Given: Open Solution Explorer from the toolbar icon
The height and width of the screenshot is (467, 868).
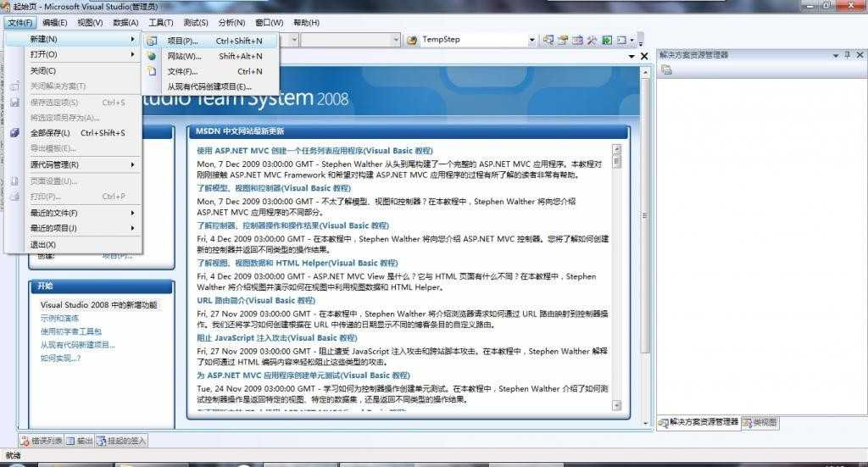Looking at the screenshot, I should pyautogui.click(x=548, y=40).
